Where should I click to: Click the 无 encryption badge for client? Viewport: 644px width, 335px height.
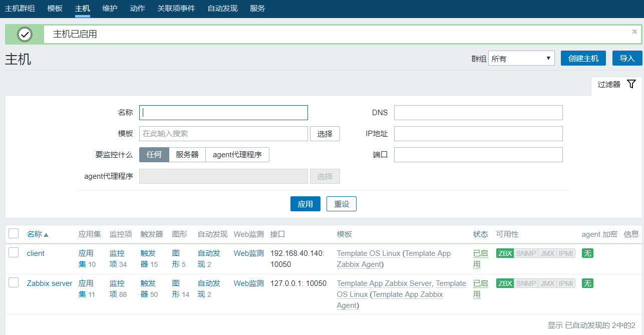[587, 253]
